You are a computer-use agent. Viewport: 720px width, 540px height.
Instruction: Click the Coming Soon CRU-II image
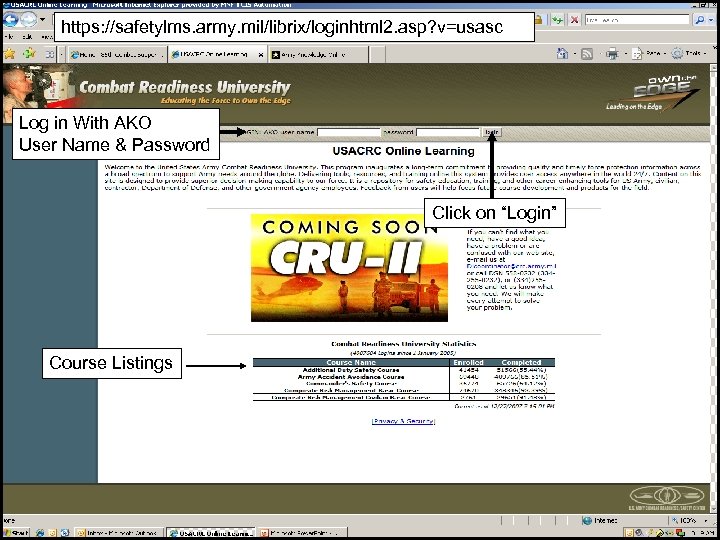349,268
